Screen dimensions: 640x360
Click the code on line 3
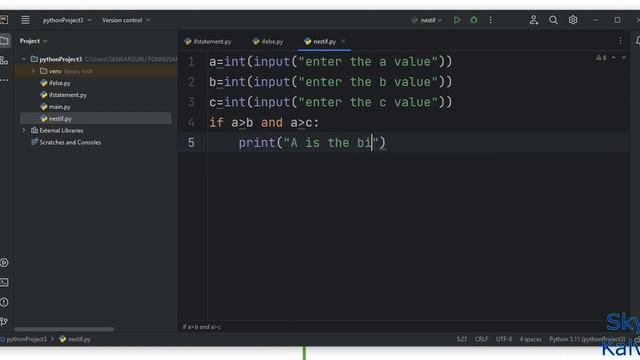(x=331, y=102)
